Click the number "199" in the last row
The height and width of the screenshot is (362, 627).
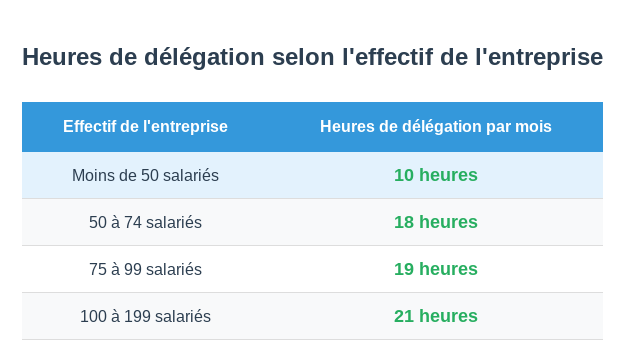[x=137, y=316]
